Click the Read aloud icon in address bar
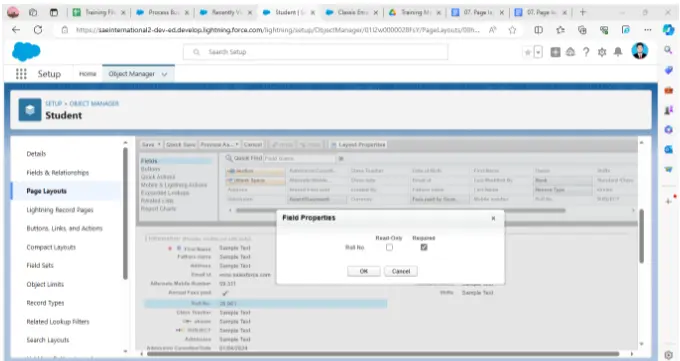The image size is (680, 361). [492, 30]
